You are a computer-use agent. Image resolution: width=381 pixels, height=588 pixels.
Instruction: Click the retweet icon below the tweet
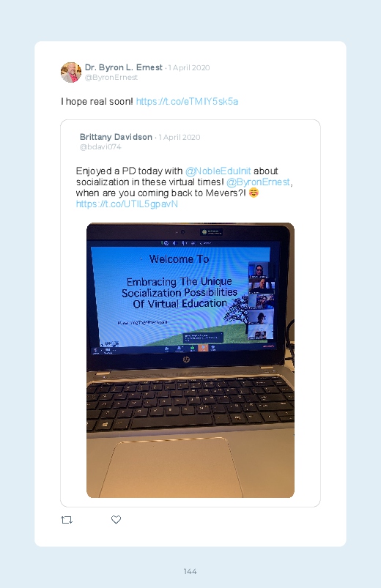[67, 520]
